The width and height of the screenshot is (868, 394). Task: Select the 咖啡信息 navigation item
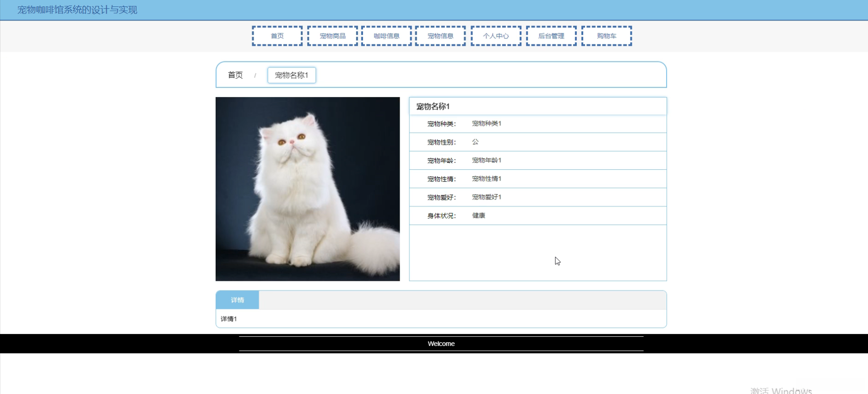pos(386,36)
